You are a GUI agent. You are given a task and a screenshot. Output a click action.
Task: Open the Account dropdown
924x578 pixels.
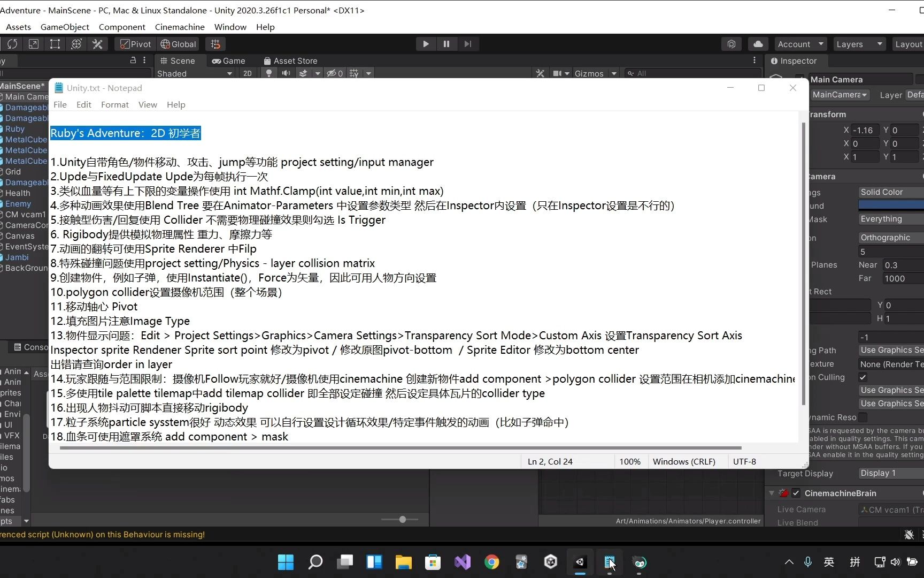pyautogui.click(x=801, y=44)
